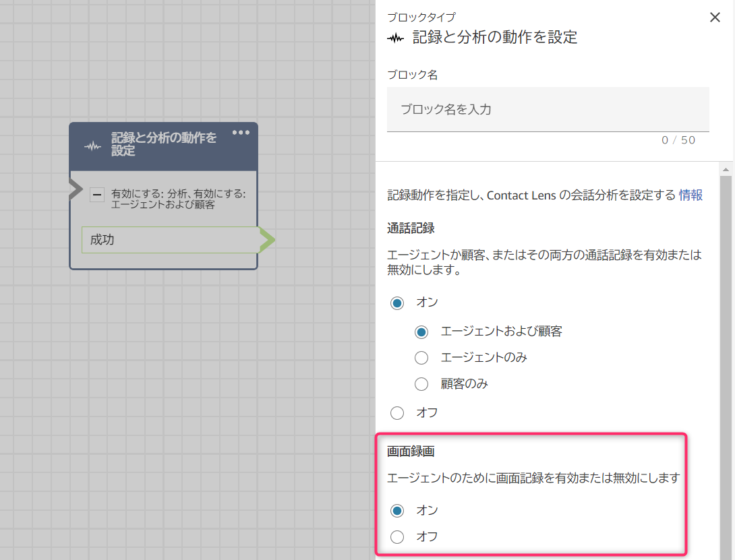
Task: Click the 画面録画 section heading
Action: [x=411, y=452]
